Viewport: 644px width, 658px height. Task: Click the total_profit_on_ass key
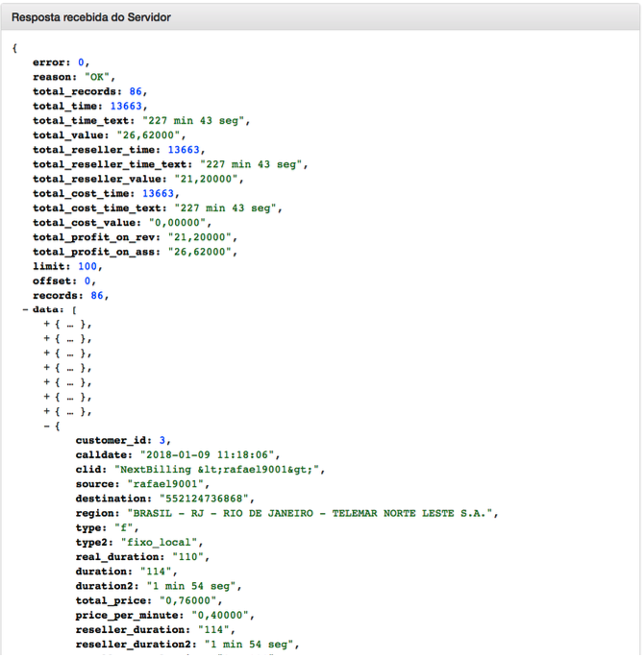tap(96, 252)
